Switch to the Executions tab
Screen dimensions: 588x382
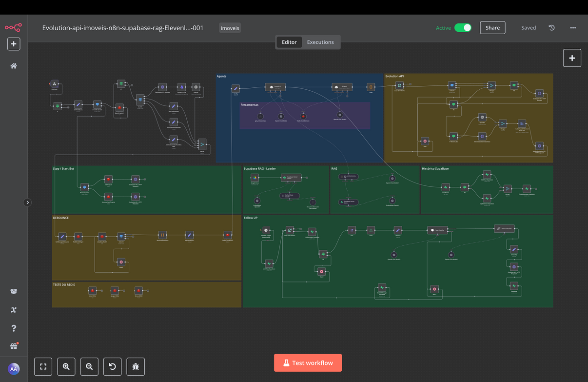(320, 42)
